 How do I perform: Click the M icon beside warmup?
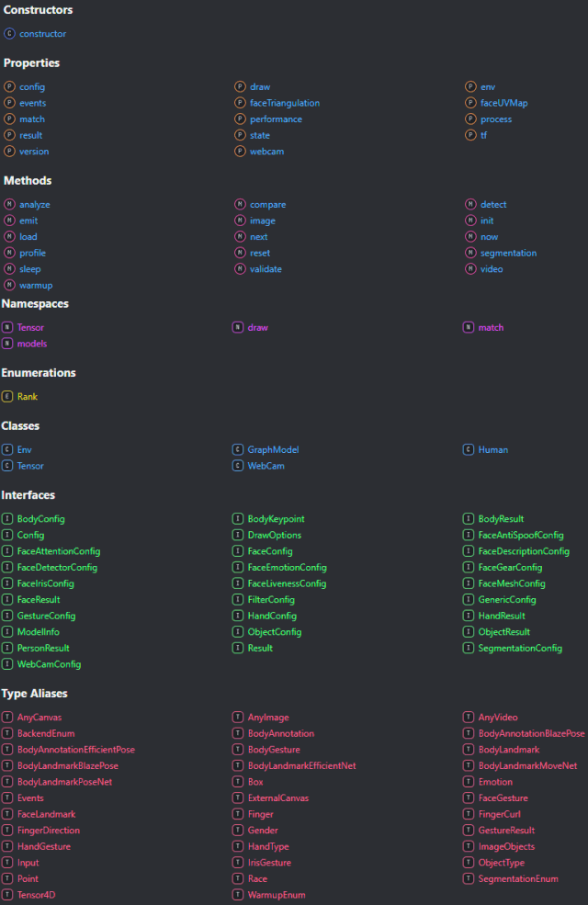point(9,285)
